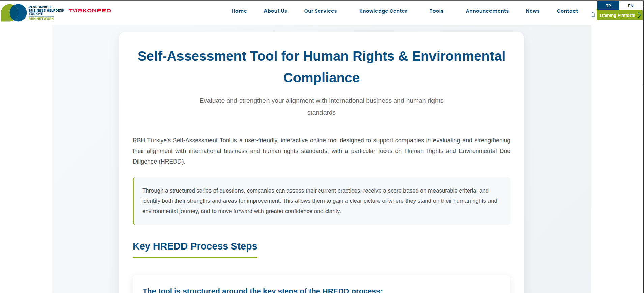Switch site language to EN
The height and width of the screenshot is (293, 644).
(630, 6)
